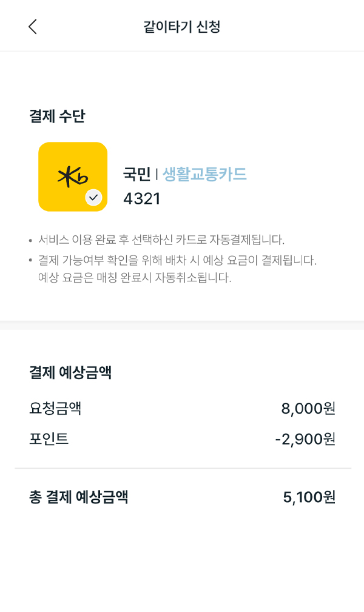Click the 국민 card name
Screen dimensions: 364x612
click(136, 173)
